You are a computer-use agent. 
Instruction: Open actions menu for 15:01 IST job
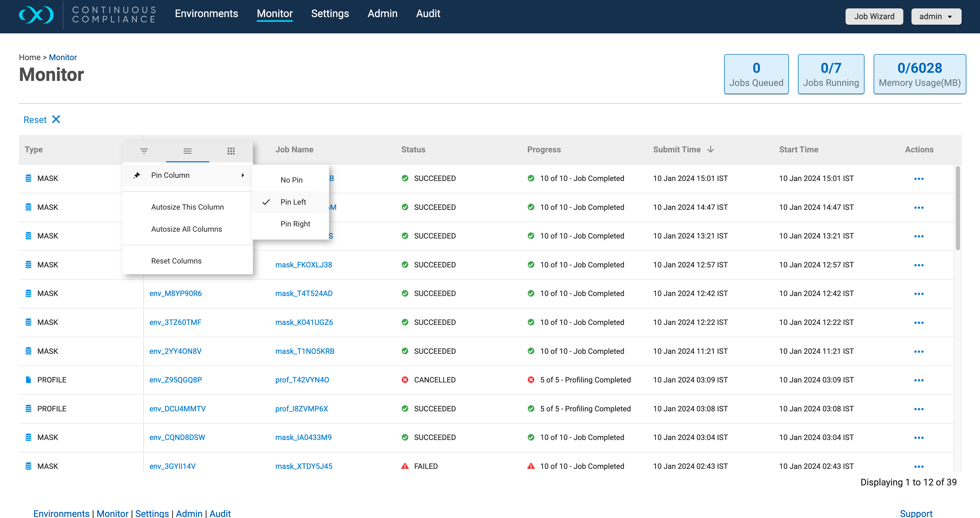pos(919,179)
